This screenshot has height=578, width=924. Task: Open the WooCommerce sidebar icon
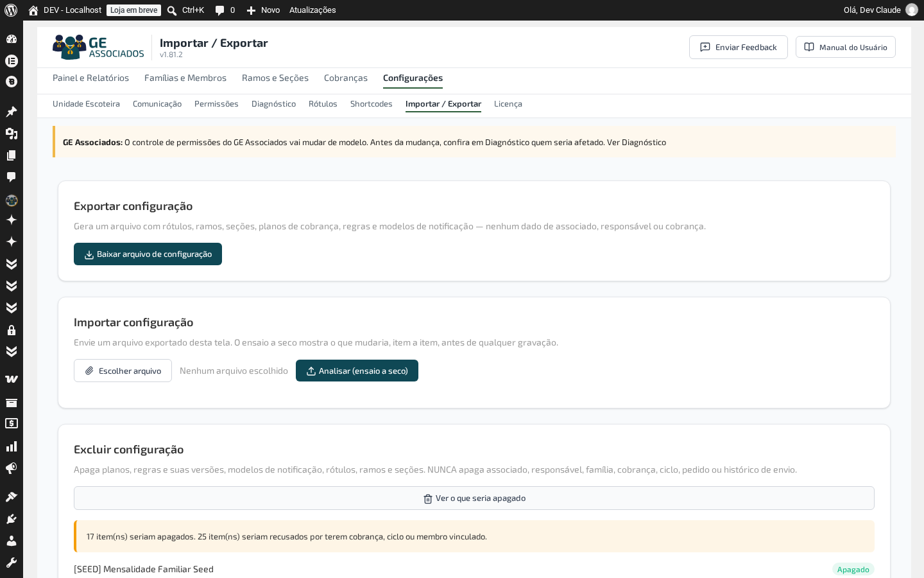point(12,379)
